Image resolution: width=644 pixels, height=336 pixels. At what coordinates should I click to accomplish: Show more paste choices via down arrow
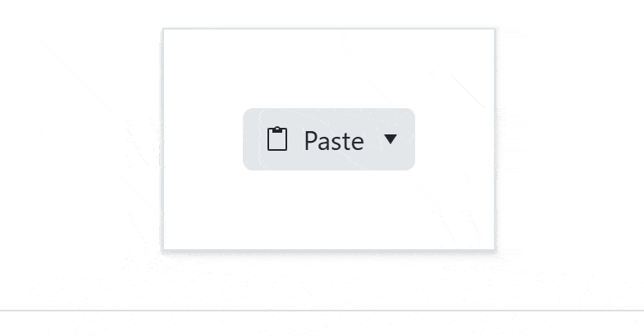point(391,139)
